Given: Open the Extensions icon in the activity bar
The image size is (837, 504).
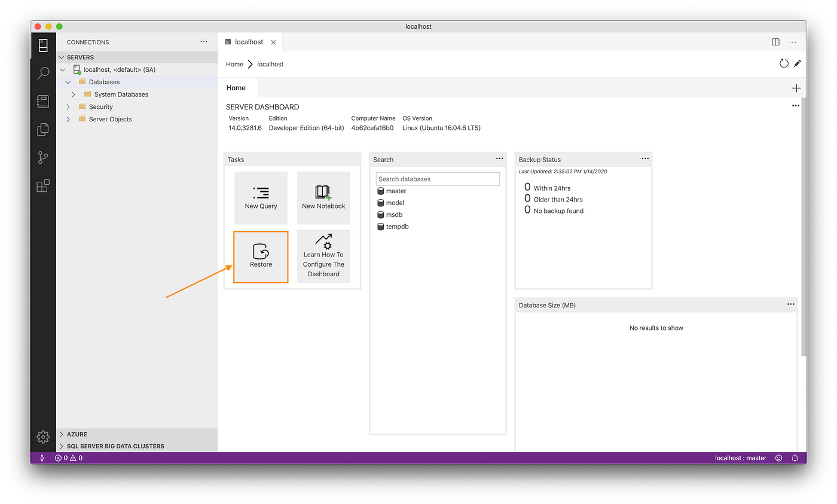Looking at the screenshot, I should (x=42, y=186).
